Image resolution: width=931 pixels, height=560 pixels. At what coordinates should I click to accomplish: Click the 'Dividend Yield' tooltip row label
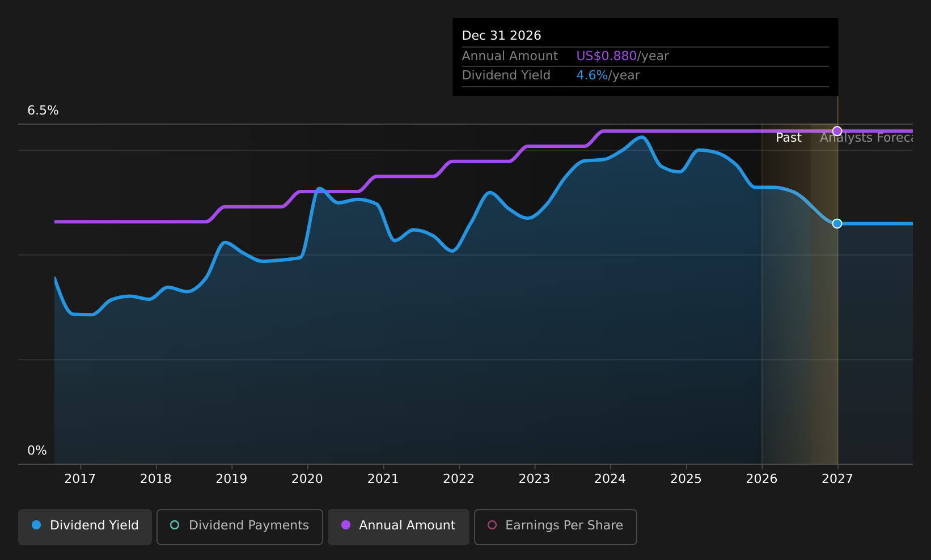tap(506, 75)
